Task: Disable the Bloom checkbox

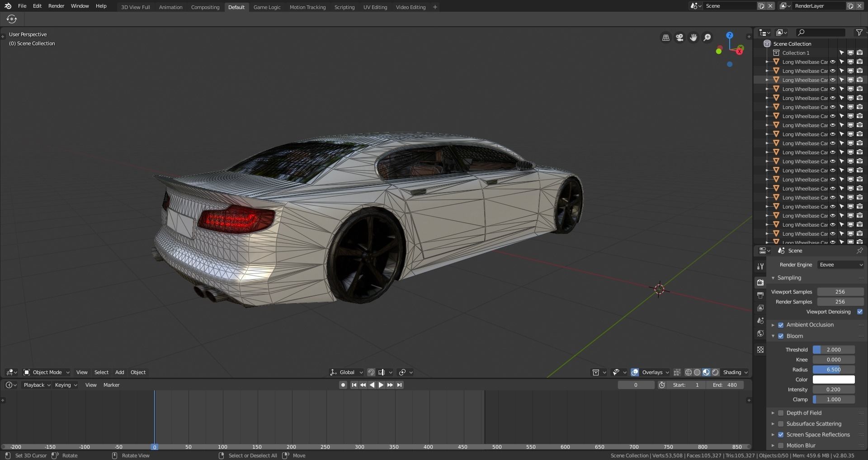Action: pos(781,336)
